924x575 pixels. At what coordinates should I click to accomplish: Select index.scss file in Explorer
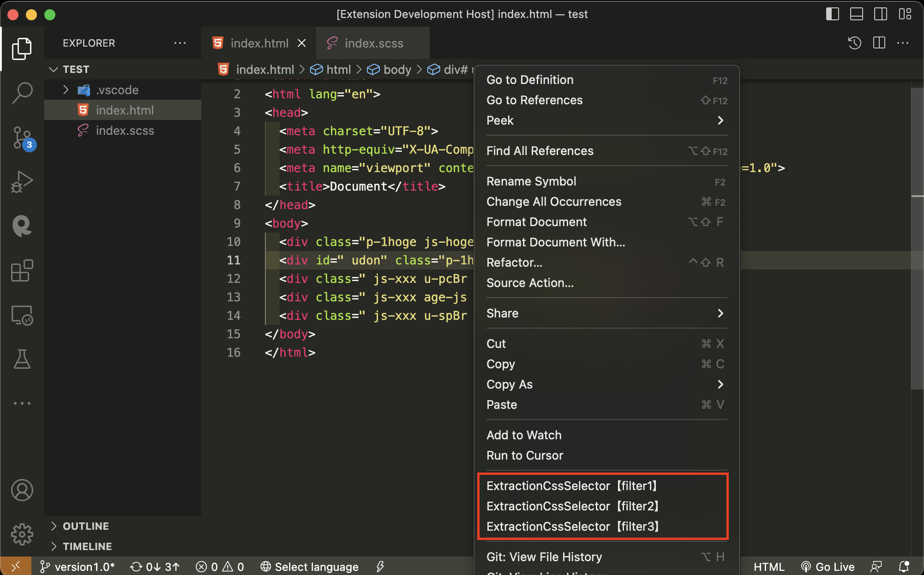125,131
